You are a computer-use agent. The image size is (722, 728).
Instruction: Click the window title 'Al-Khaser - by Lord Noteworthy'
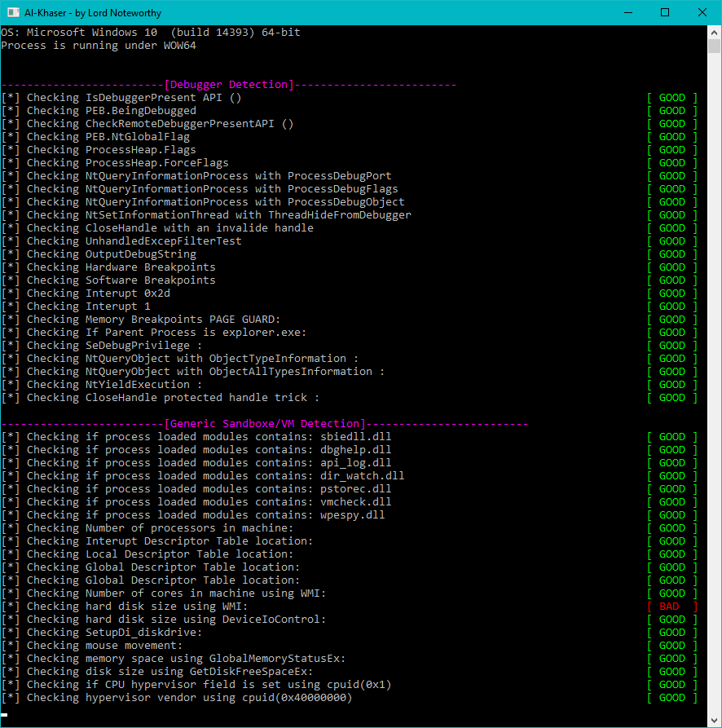pyautogui.click(x=93, y=13)
